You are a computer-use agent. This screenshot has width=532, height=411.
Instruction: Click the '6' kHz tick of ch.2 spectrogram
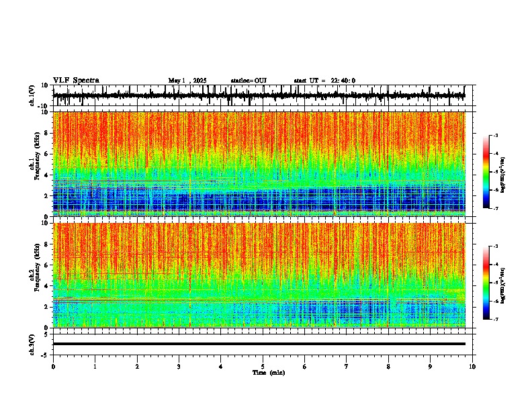(x=46, y=265)
